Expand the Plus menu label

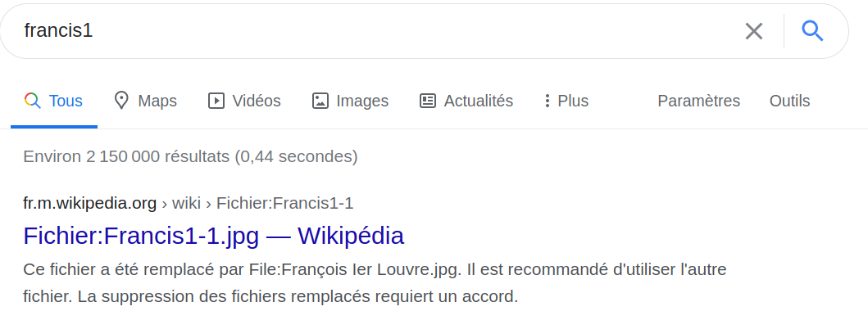[x=573, y=101]
